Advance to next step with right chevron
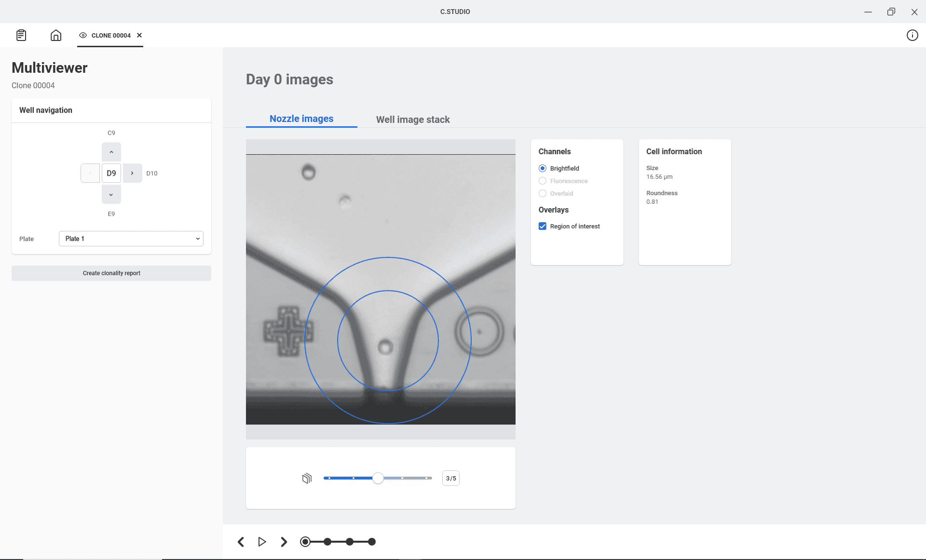 [x=284, y=542]
